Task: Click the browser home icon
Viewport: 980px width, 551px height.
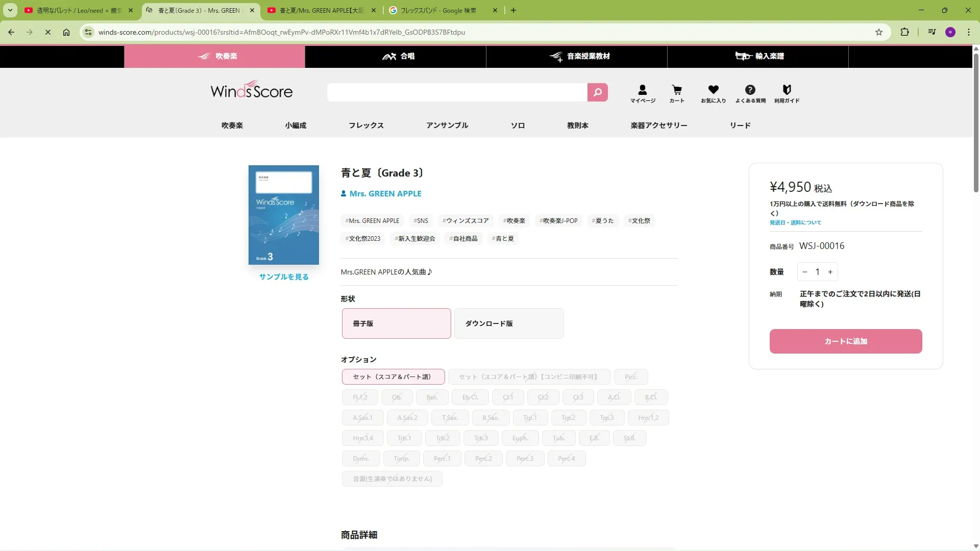Action: tap(66, 32)
